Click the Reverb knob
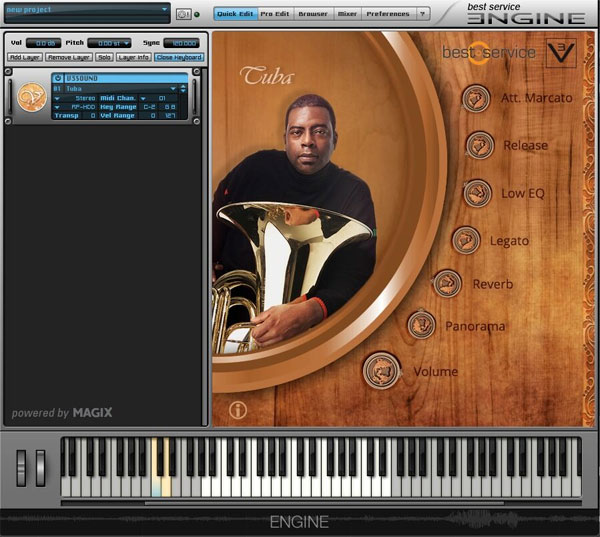Image resolution: width=600 pixels, height=537 pixels. 447,284
